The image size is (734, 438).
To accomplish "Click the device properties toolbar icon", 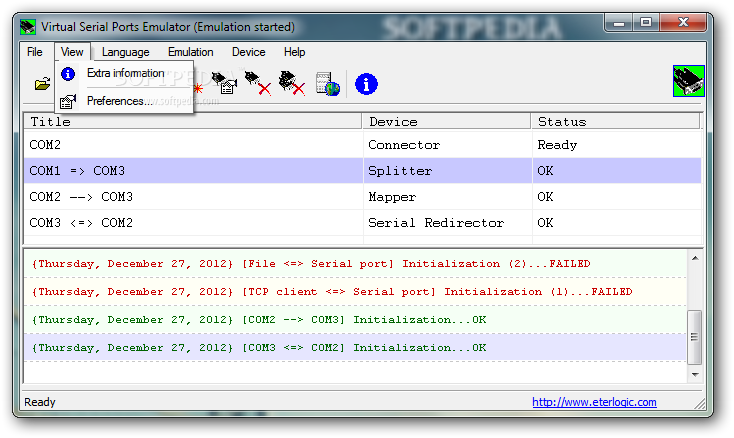I will coord(225,83).
